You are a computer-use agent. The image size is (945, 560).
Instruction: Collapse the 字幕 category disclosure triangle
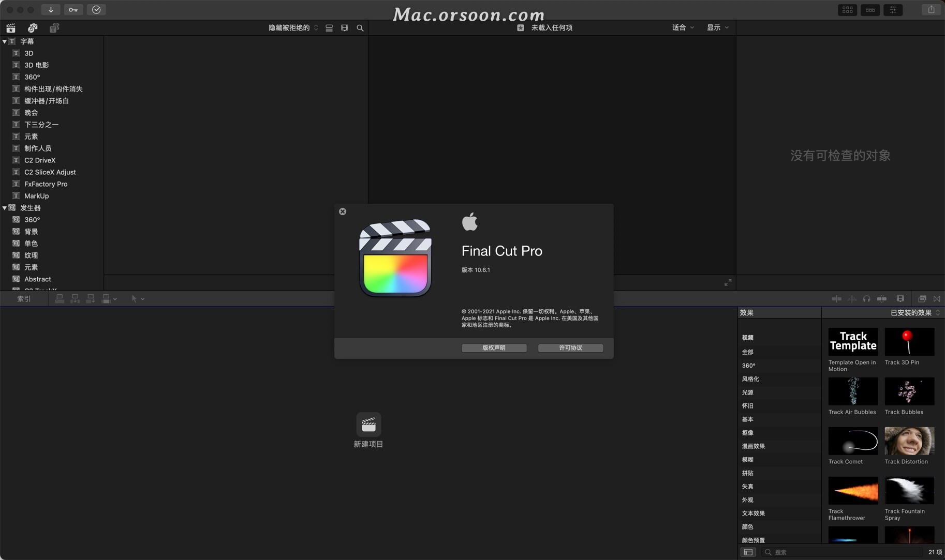pos(4,41)
